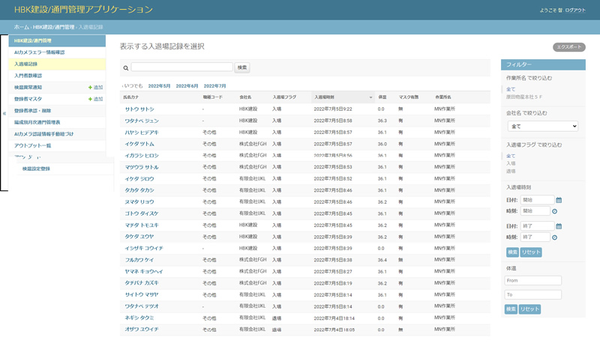Screen dimensions: 600x364
Task: Click 検索 button next to search field
Action: point(242,67)
